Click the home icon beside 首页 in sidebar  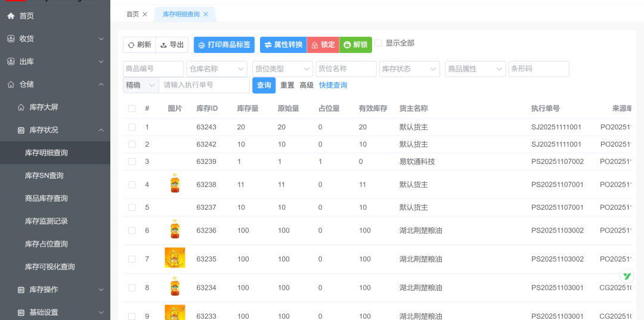tap(11, 16)
